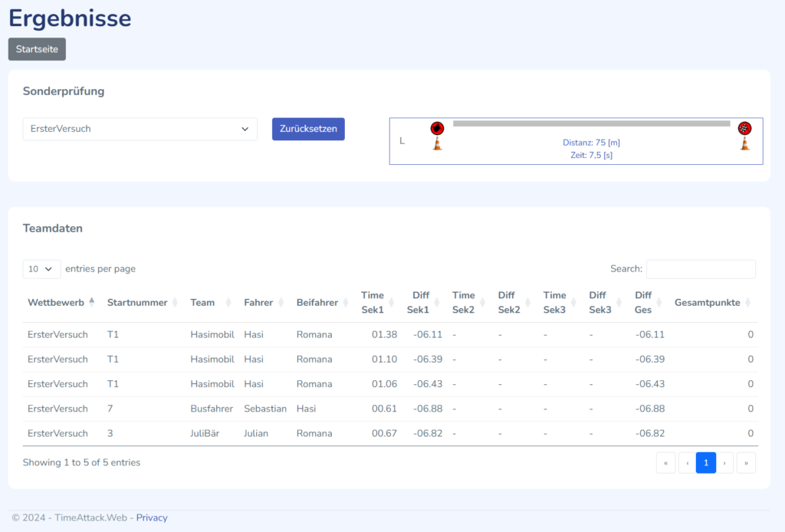Sort table by Diff Sek1 column
This screenshot has height=532, width=785.
tap(423, 302)
